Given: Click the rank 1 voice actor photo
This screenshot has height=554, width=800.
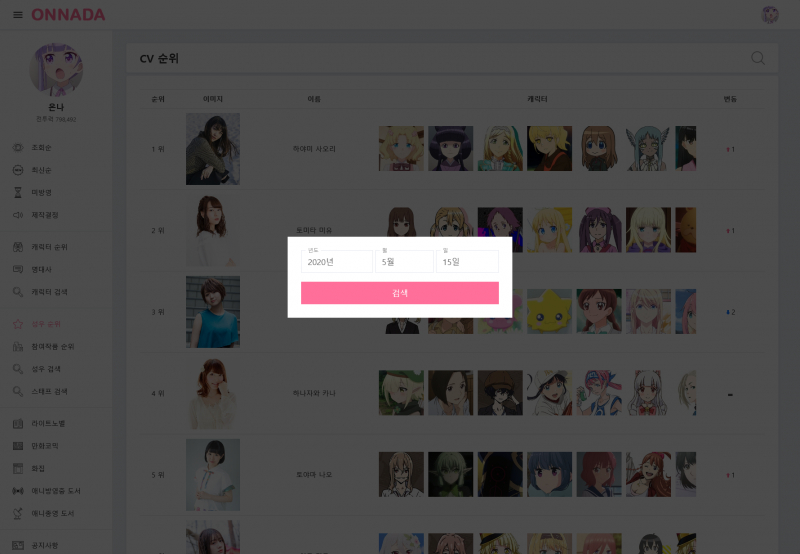Looking at the screenshot, I should (x=212, y=149).
